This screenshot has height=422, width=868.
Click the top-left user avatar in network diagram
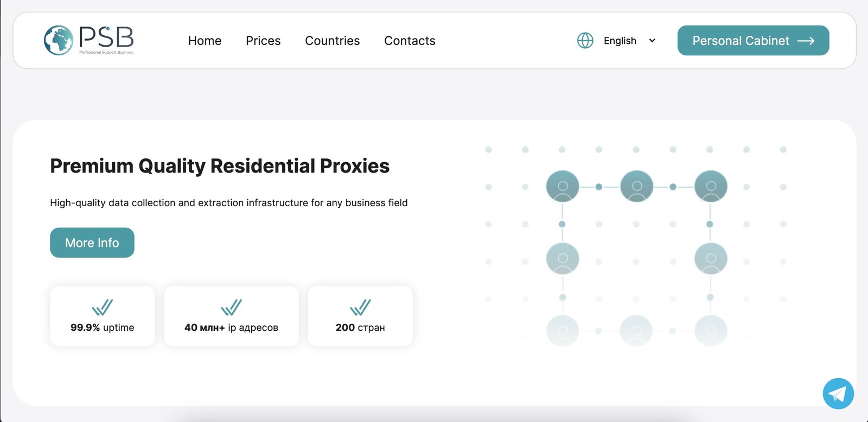[563, 187]
